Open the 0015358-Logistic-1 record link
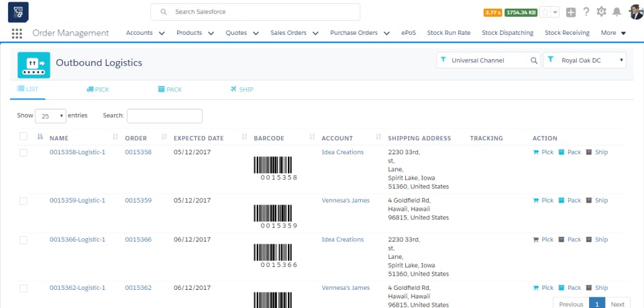 tap(77, 152)
